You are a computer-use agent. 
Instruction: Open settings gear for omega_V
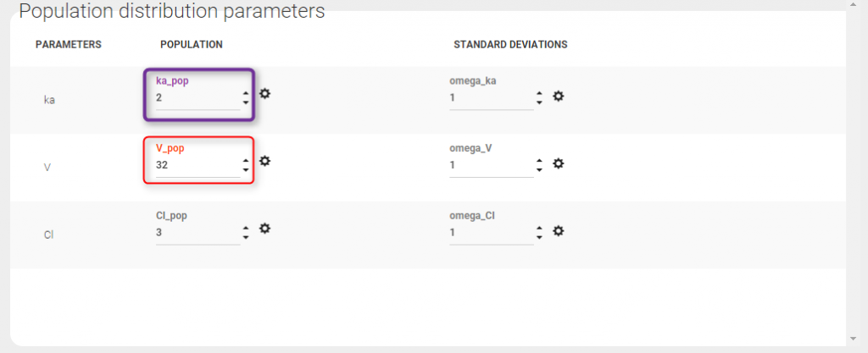click(x=558, y=163)
